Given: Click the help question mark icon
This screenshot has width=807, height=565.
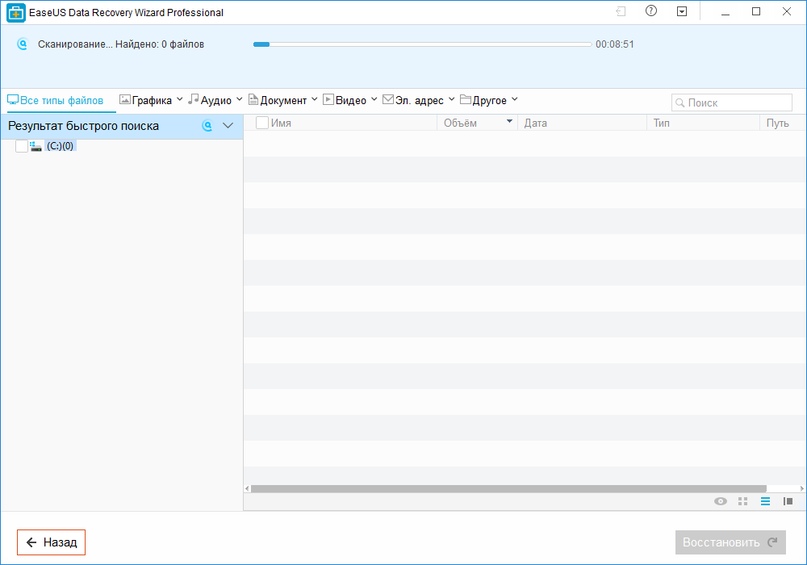Looking at the screenshot, I should 651,12.
